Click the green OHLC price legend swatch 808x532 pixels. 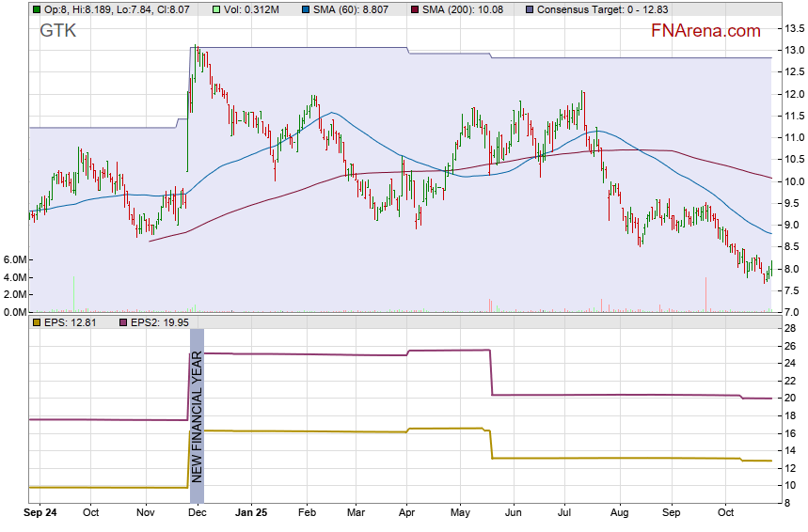pyautogui.click(x=37, y=9)
